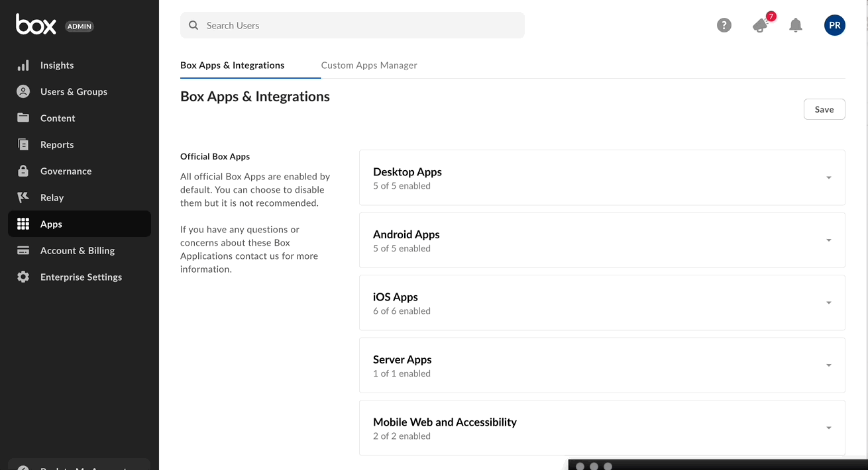Click the Apps grid icon

point(23,224)
